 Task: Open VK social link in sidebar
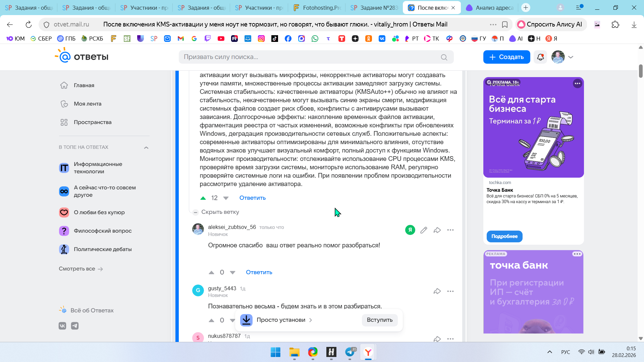pyautogui.click(x=62, y=326)
